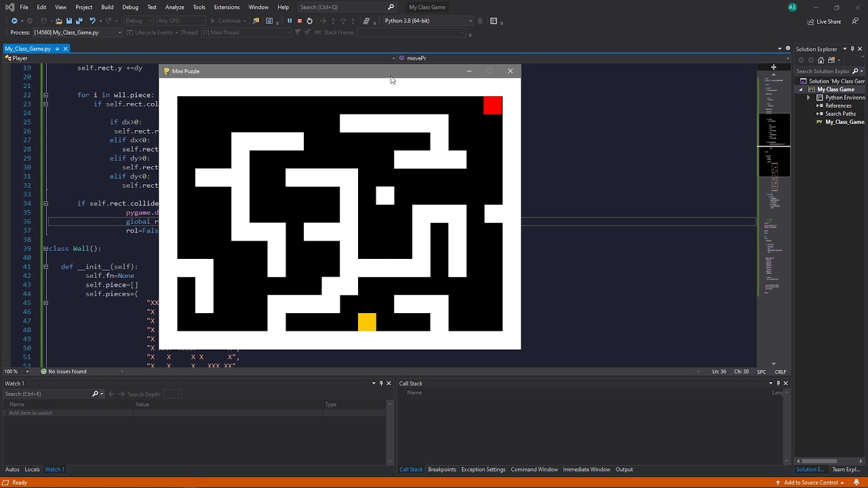The height and width of the screenshot is (488, 868).
Task: Open the feedback icon beside Live Share
Action: click(854, 21)
